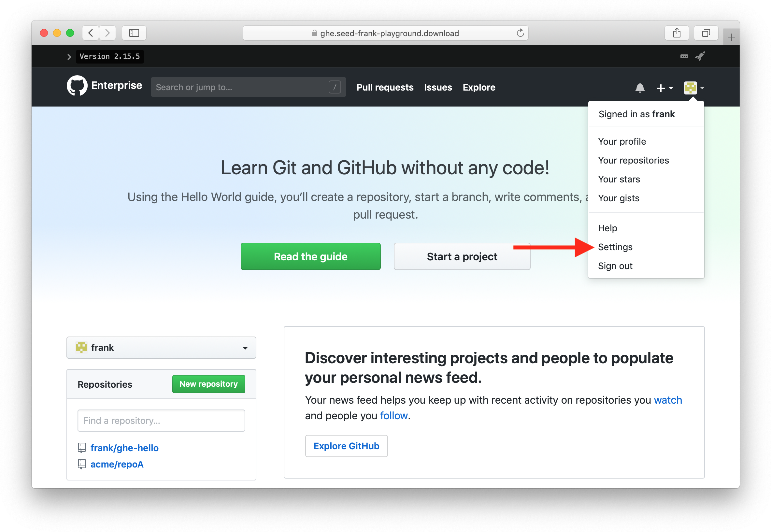
Task: Select Your stars from the user menu
Action: pyautogui.click(x=646, y=179)
